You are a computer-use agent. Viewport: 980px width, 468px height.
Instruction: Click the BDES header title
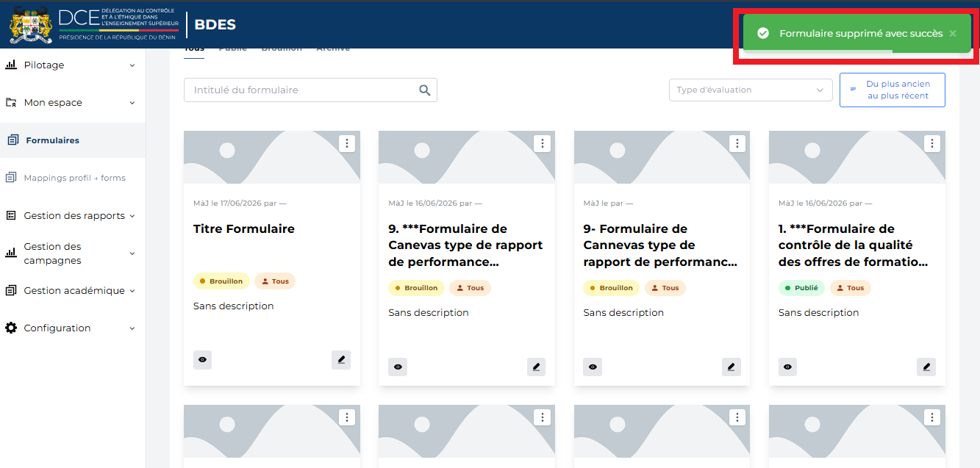tap(215, 25)
